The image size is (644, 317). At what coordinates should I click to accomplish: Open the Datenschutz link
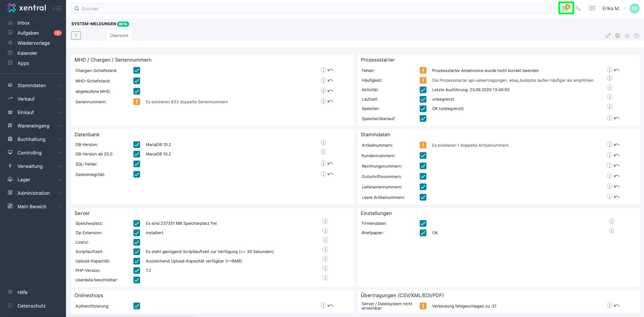click(x=31, y=306)
